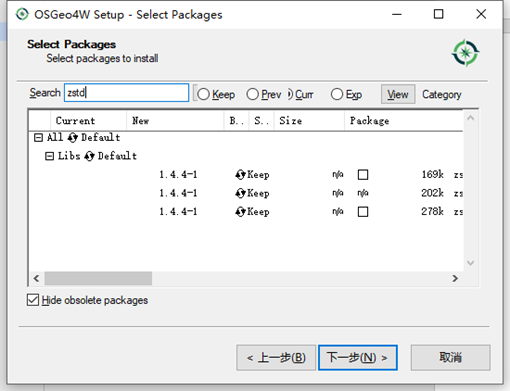Click the Size column header

point(309,120)
